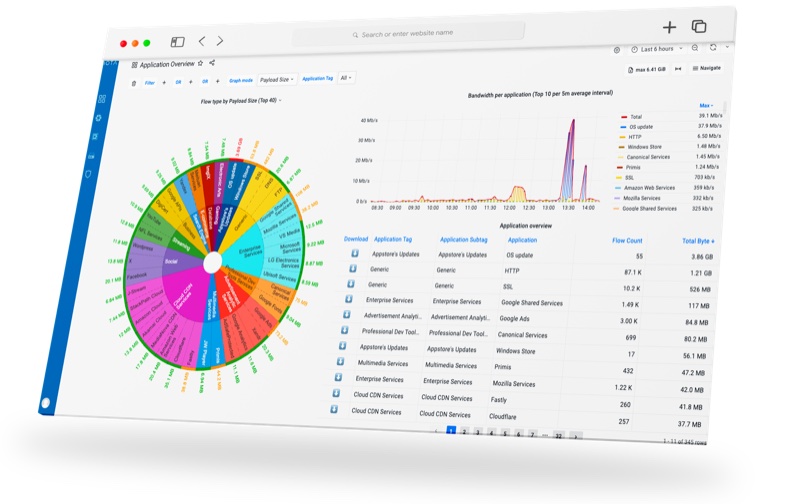Click the refresh dashboard icon
Viewport: 800px width, 504px height.
pyautogui.click(x=711, y=47)
